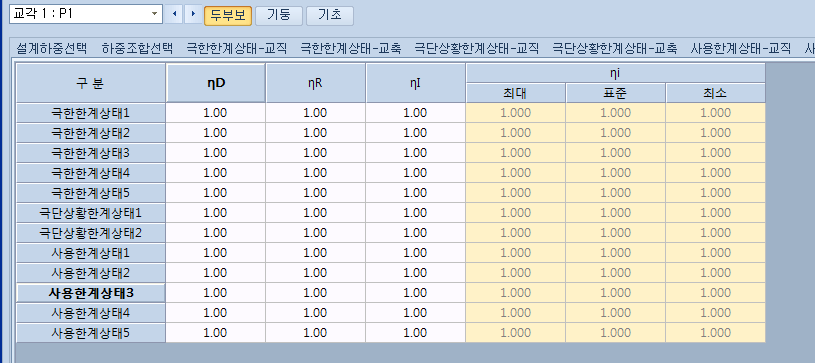Open the 극한한계상태-교직 tab

coord(236,49)
